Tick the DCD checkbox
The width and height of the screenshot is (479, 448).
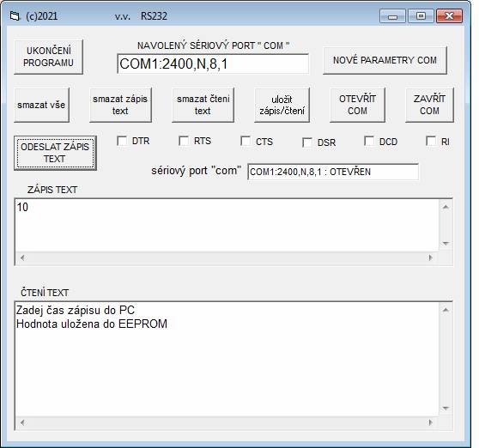coord(369,141)
